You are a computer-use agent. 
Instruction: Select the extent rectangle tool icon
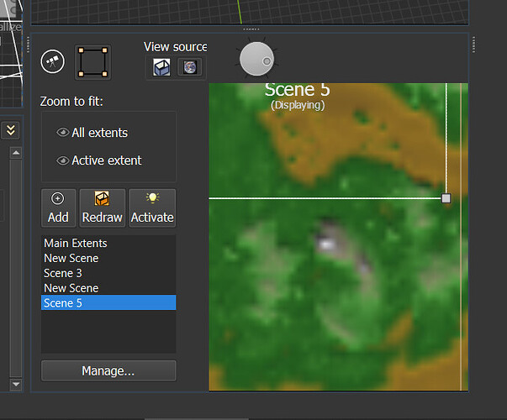coord(92,62)
